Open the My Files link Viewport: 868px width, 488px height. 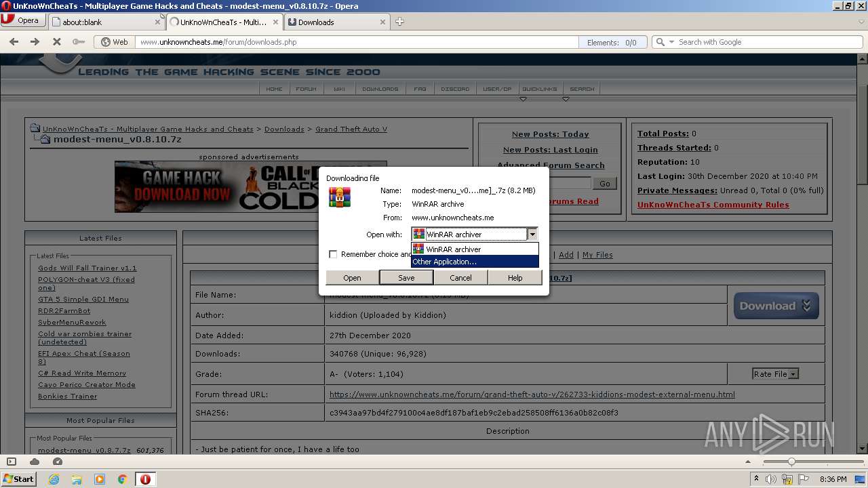click(597, 255)
